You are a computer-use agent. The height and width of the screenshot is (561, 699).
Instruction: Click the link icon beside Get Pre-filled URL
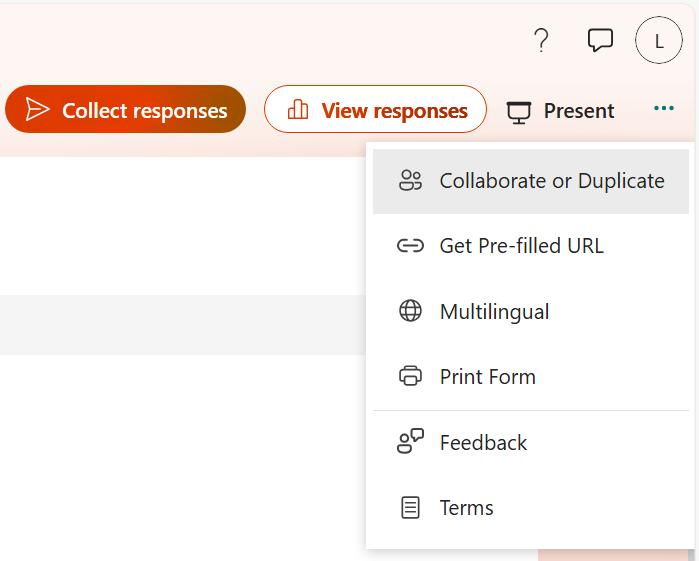point(410,246)
